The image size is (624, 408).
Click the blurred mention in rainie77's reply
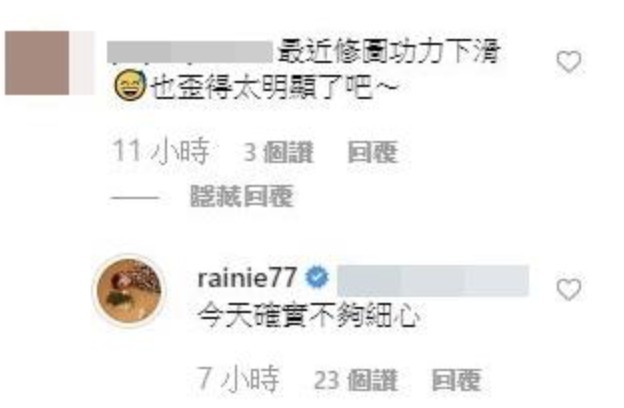(433, 281)
